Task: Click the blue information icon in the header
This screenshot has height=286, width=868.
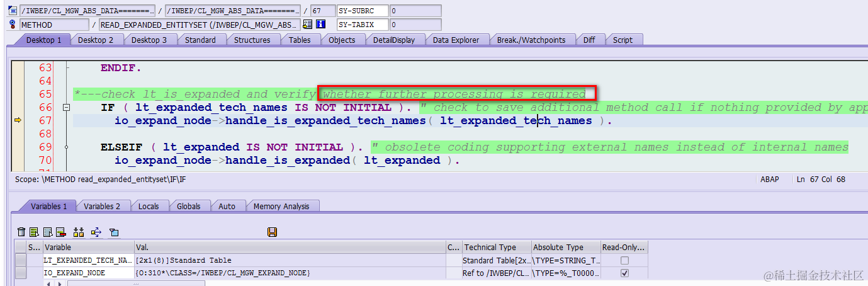Action: pyautogui.click(x=321, y=25)
